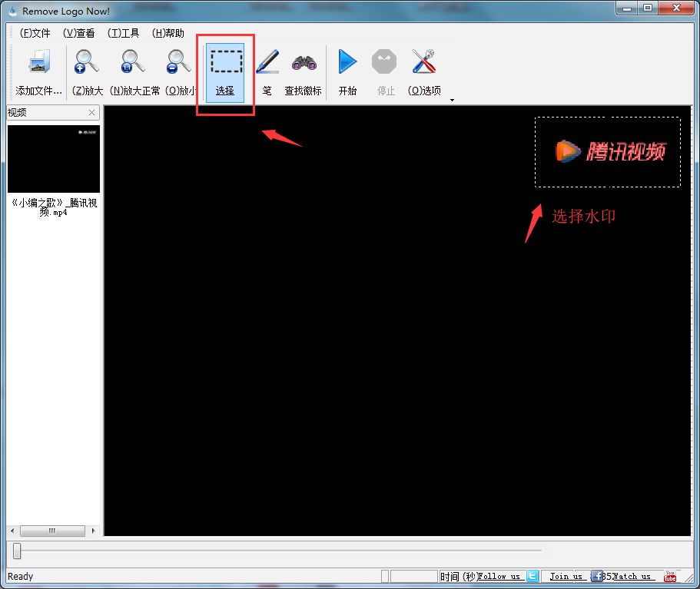Click the Find Logo (查找徽标) binoculars icon
This screenshot has height=589, width=700.
pos(304,64)
